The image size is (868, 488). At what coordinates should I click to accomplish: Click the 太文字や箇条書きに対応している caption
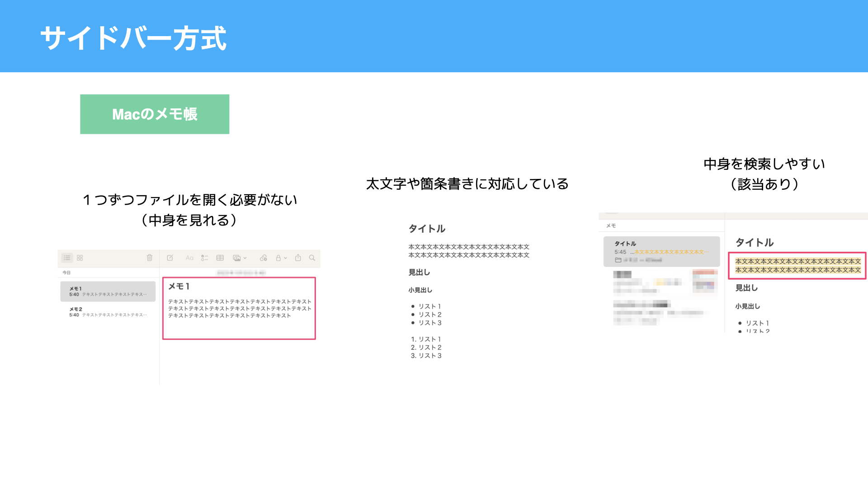[x=467, y=184]
